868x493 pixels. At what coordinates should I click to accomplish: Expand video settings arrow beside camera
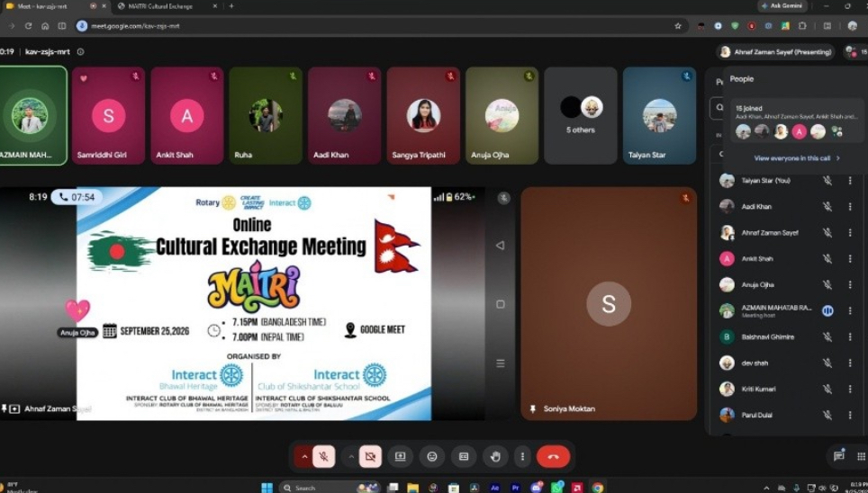(x=351, y=456)
